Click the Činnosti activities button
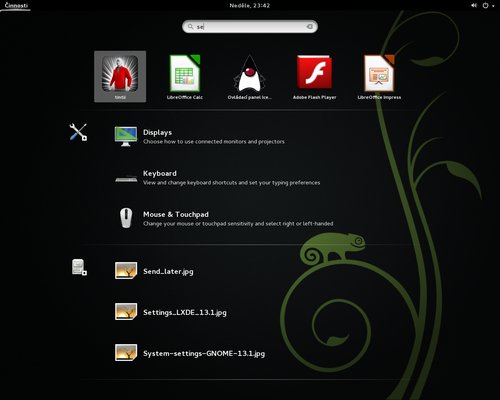 (x=16, y=5)
